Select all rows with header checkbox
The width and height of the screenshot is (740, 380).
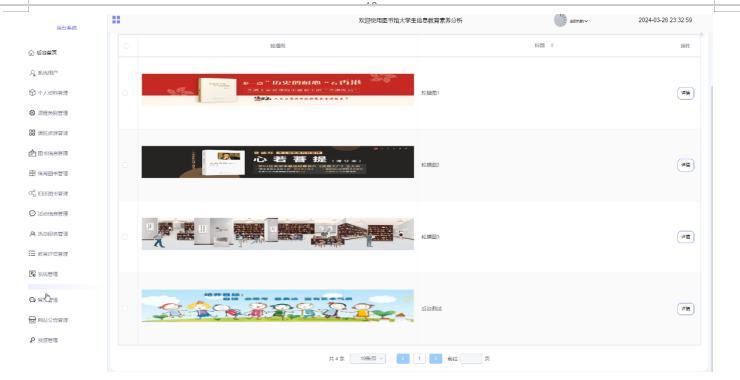pyautogui.click(x=126, y=46)
